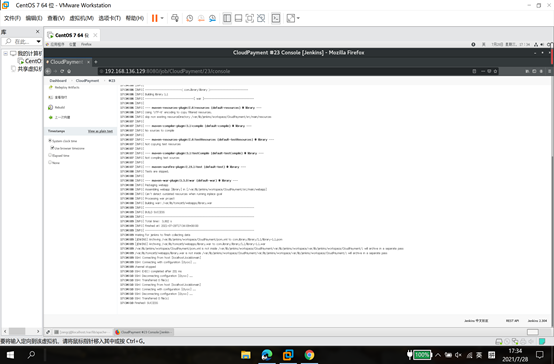This screenshot has width=554, height=364.
Task: Launch Chrome from the Windows taskbar
Action: [309, 354]
